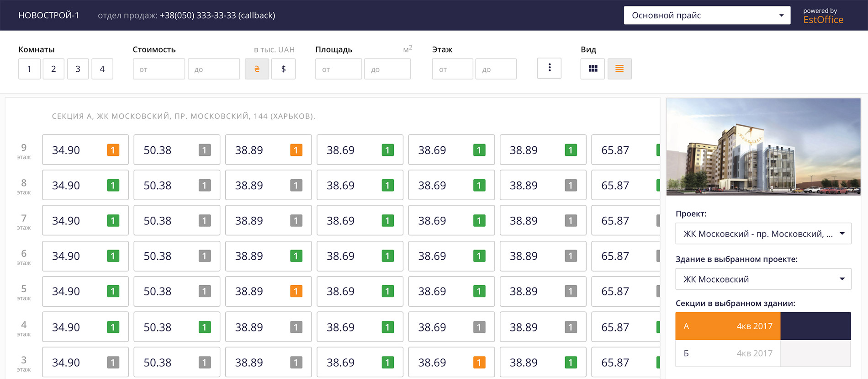868x379 pixels.
Task: Expand the Проект selection dropdown
Action: click(x=763, y=234)
